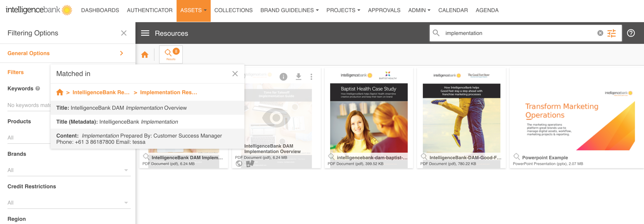This screenshot has height=224, width=644.
Task: Expand the Admin menu
Action: pyautogui.click(x=419, y=10)
